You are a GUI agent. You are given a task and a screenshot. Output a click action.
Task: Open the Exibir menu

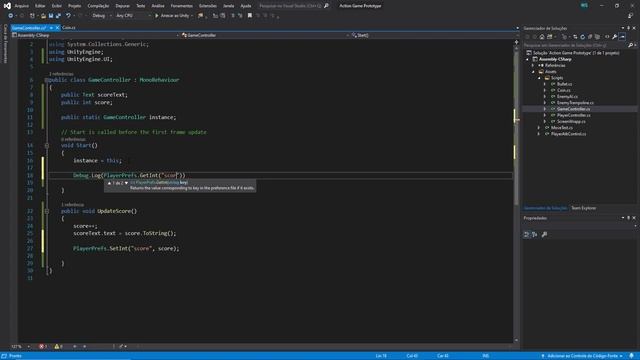[57, 6]
